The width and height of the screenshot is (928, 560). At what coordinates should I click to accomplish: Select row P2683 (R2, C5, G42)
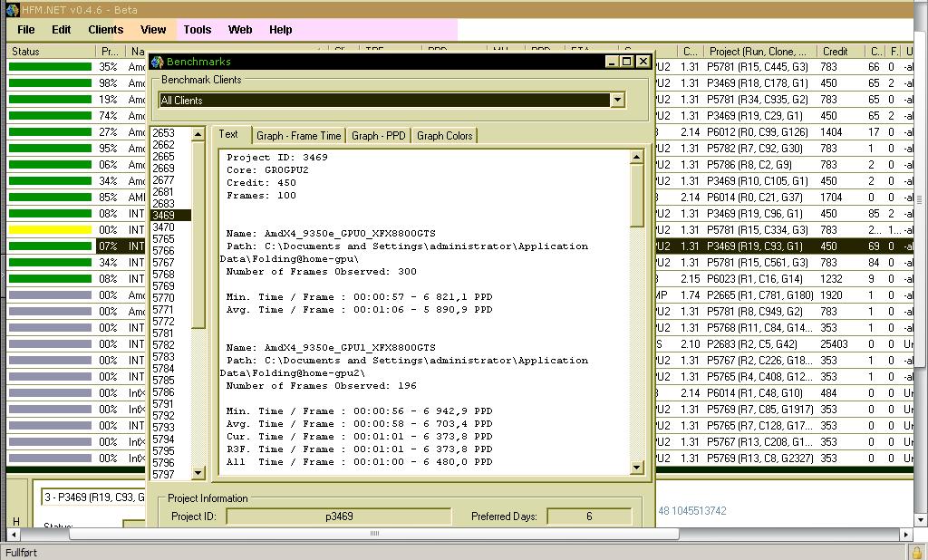coord(751,344)
